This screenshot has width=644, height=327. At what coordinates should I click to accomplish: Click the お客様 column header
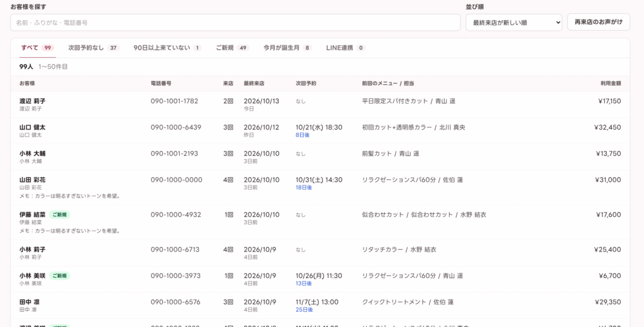tap(27, 84)
